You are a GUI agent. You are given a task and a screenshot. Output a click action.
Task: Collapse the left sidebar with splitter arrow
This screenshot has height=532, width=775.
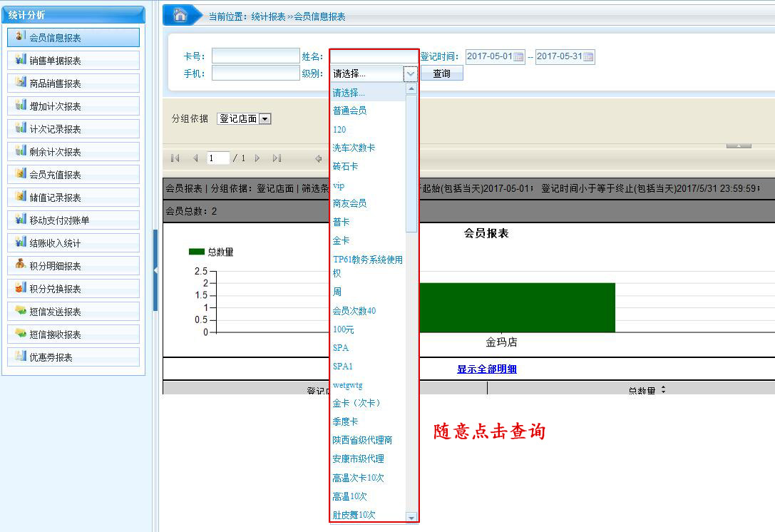tap(155, 270)
